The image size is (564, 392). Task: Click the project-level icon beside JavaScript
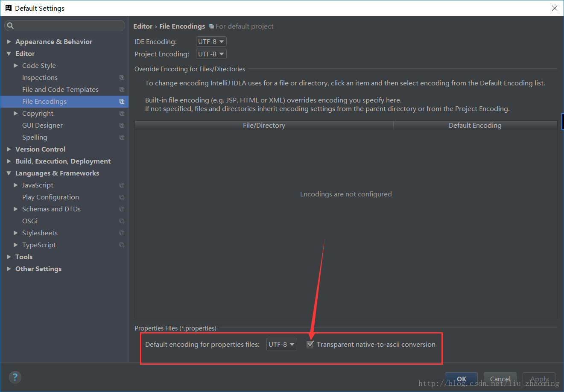122,185
